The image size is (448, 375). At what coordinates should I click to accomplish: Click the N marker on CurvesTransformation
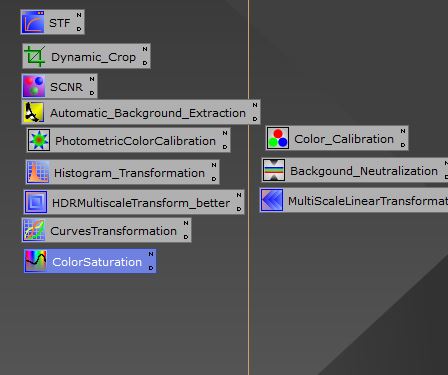point(186,223)
